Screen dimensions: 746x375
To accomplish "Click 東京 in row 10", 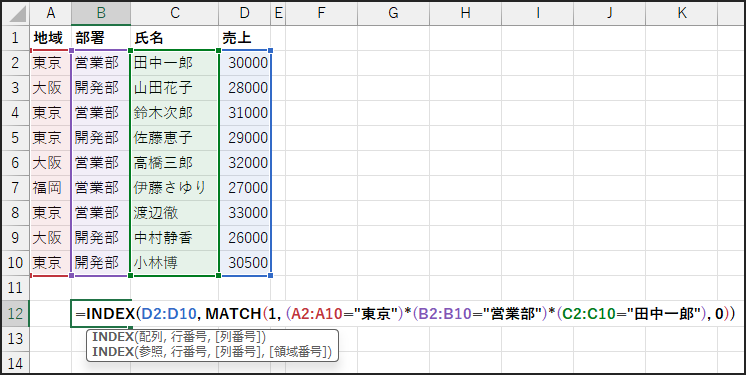I will [50, 263].
